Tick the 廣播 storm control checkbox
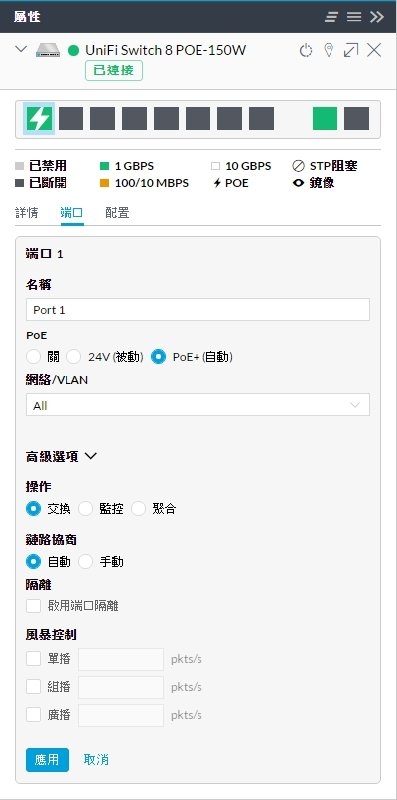 [34, 715]
